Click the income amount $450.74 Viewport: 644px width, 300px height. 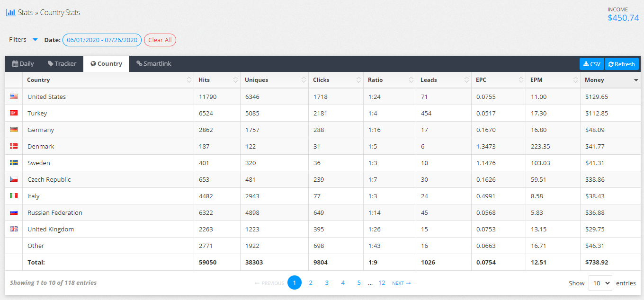pyautogui.click(x=623, y=18)
